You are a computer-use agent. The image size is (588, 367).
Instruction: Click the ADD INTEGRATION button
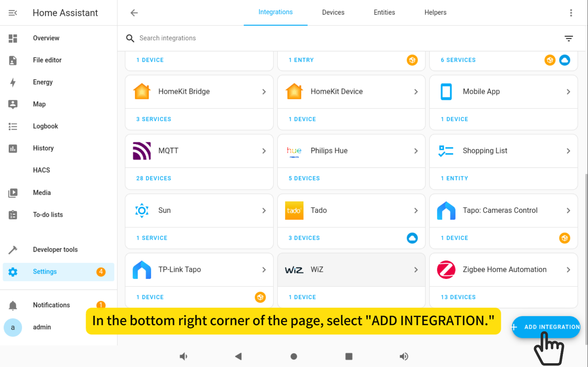(x=546, y=327)
